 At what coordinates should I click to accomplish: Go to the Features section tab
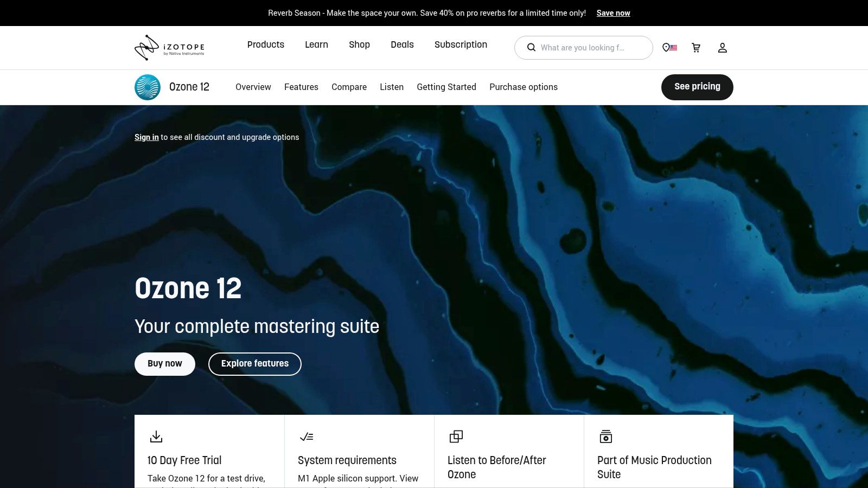pyautogui.click(x=301, y=87)
